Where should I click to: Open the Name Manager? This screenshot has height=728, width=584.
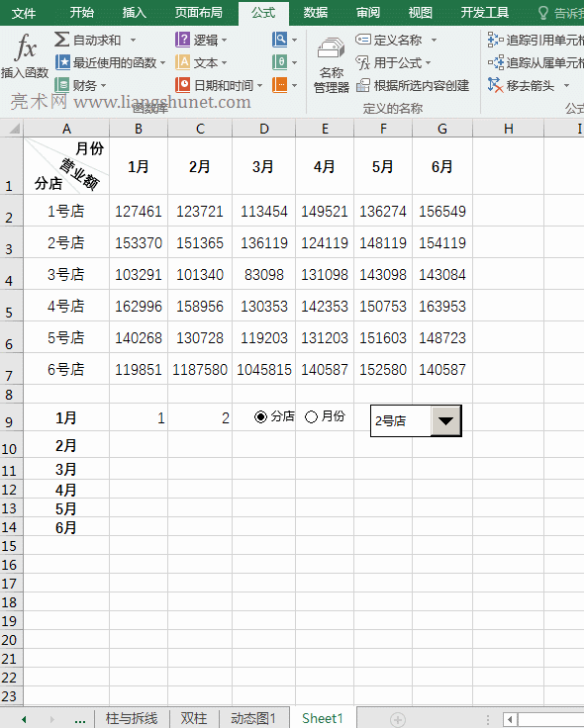tap(332, 64)
